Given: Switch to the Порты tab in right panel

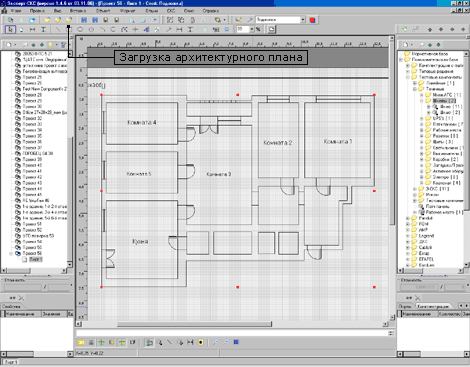Looking at the screenshot, I should coord(405,306).
